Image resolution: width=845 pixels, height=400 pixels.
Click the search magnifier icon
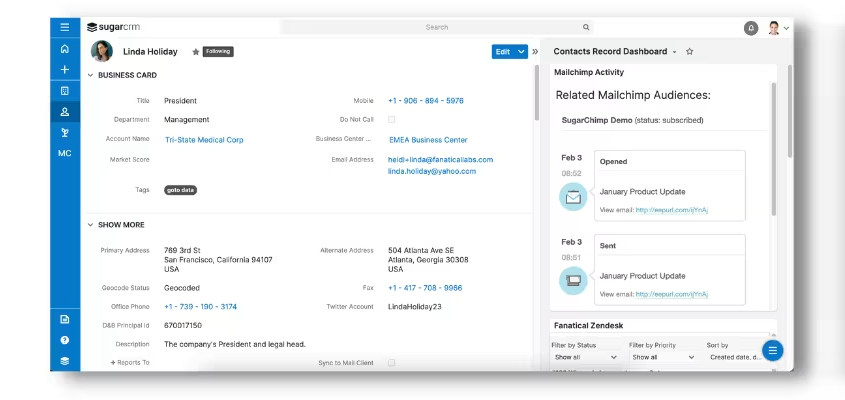[x=586, y=27]
